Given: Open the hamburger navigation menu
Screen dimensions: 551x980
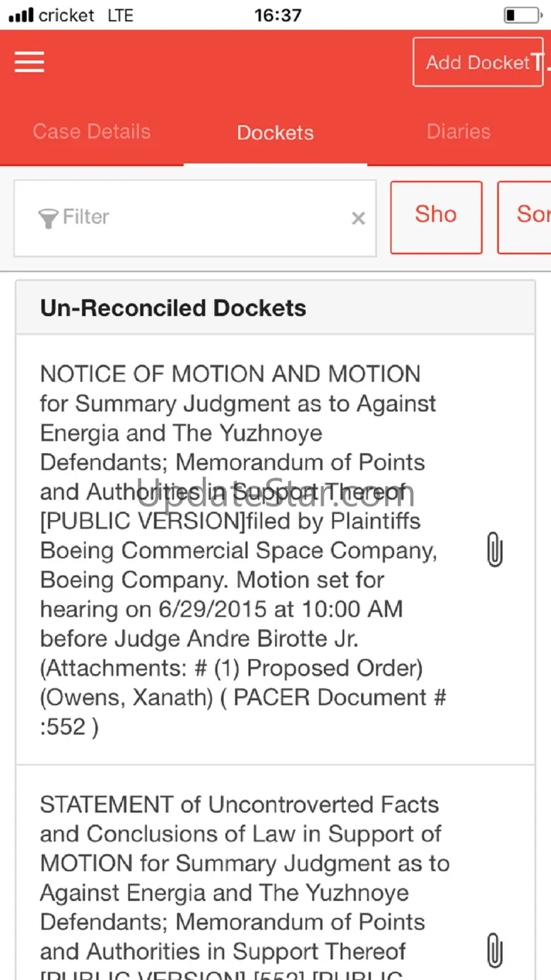Looking at the screenshot, I should point(29,62).
